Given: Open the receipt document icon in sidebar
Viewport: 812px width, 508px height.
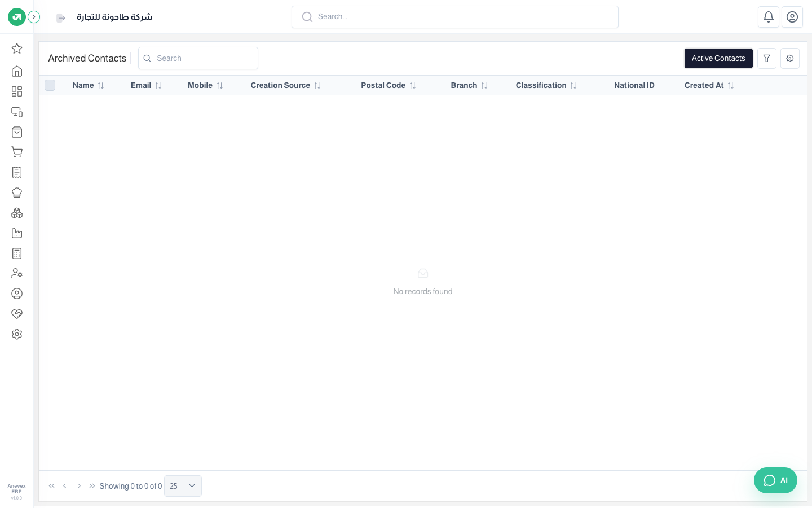Looking at the screenshot, I should pos(17,172).
